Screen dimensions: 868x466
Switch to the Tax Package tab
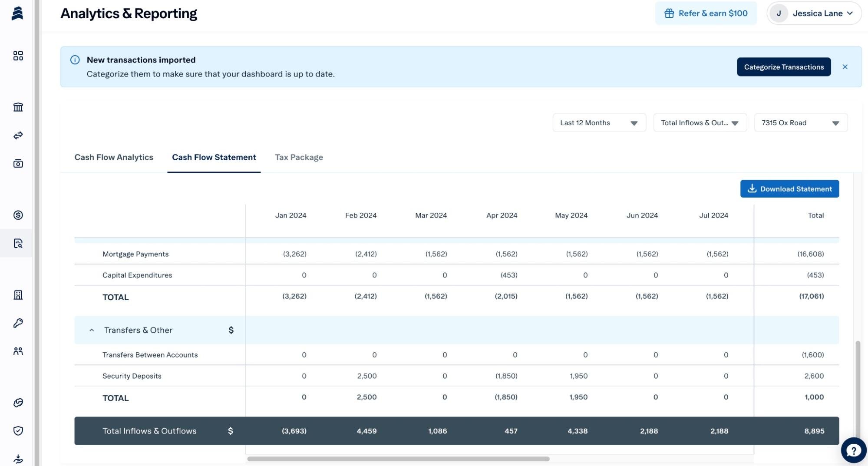pyautogui.click(x=299, y=157)
